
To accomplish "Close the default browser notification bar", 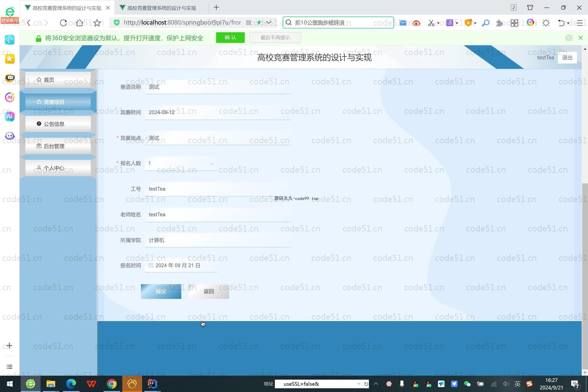I will coord(581,38).
